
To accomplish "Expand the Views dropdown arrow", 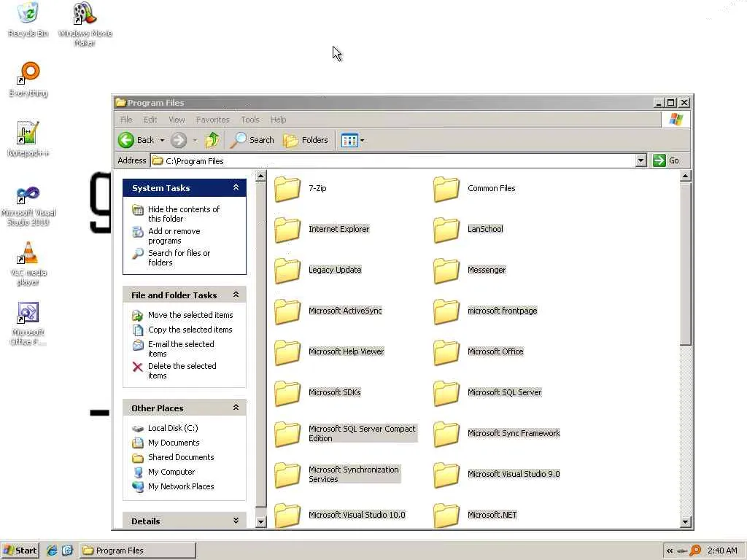I will [363, 141].
